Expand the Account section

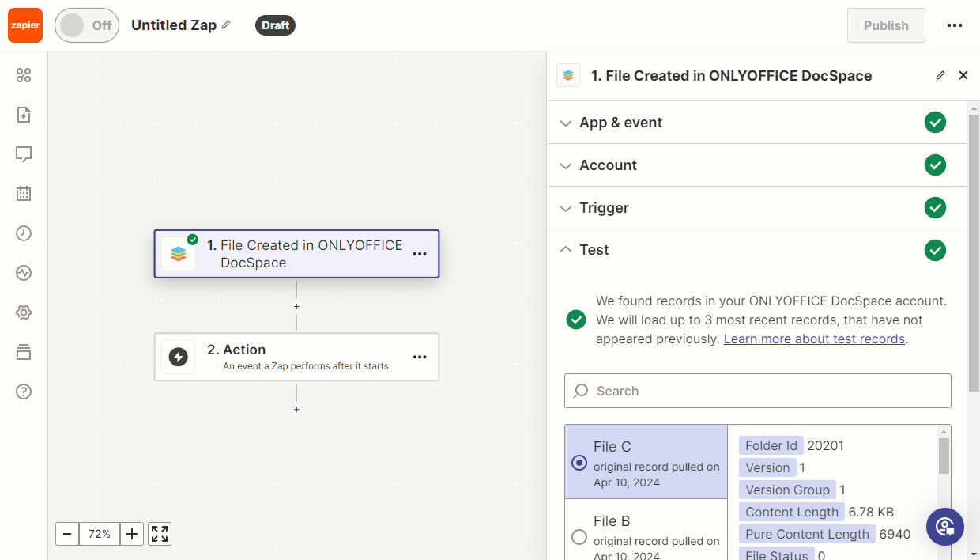(608, 165)
